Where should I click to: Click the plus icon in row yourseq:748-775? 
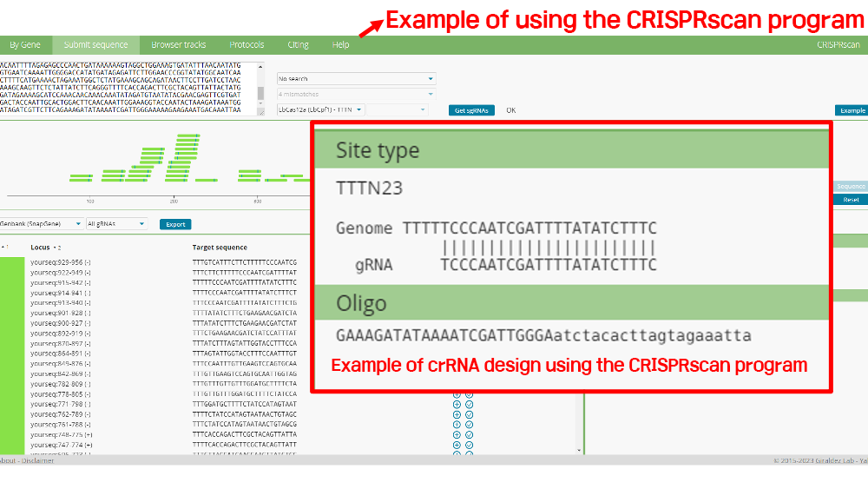click(x=457, y=435)
